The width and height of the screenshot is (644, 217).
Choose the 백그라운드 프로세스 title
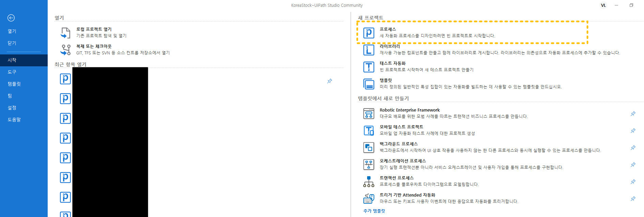[399, 144]
